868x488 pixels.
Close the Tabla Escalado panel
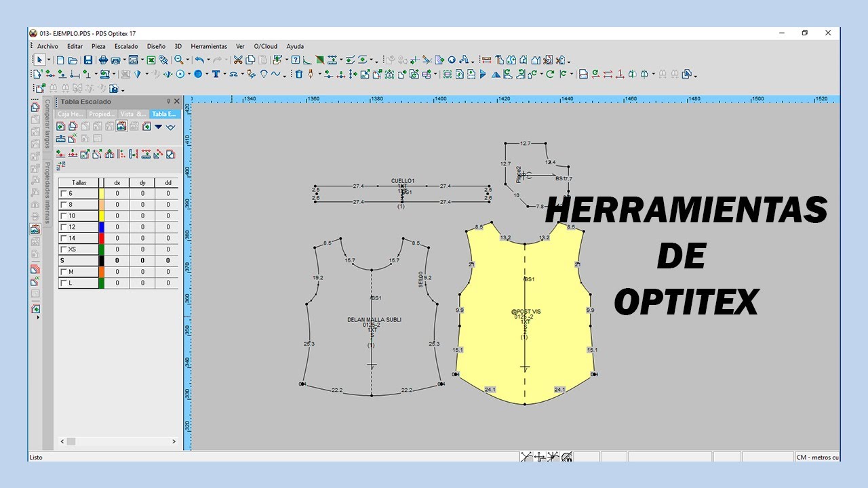tap(177, 102)
